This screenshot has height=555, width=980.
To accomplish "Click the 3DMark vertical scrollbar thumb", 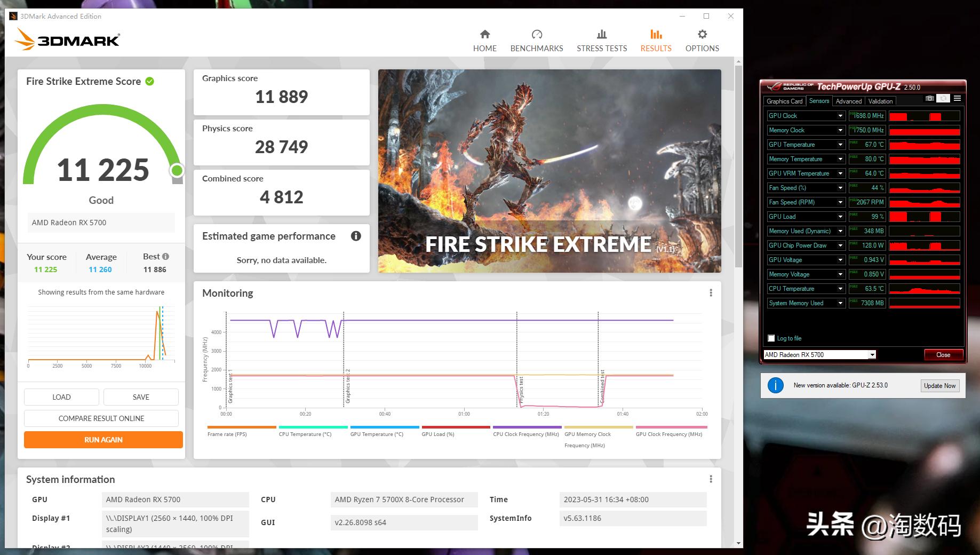I will tap(738, 165).
